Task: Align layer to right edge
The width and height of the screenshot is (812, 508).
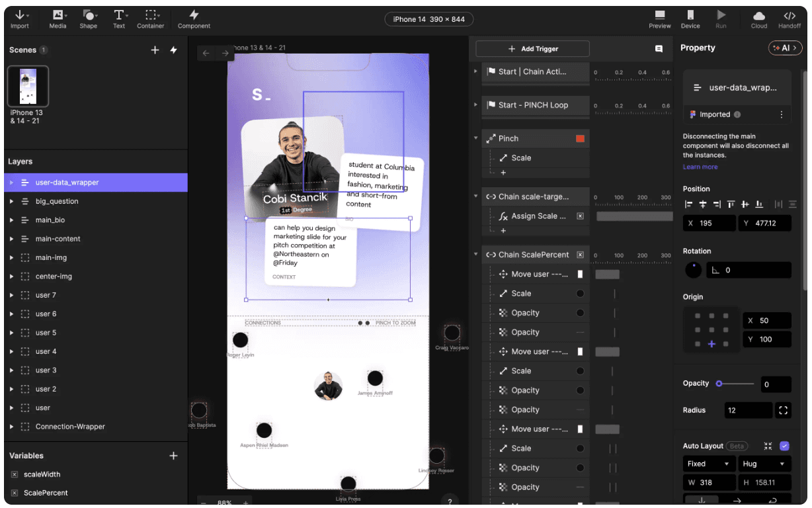Action: pyautogui.click(x=717, y=204)
